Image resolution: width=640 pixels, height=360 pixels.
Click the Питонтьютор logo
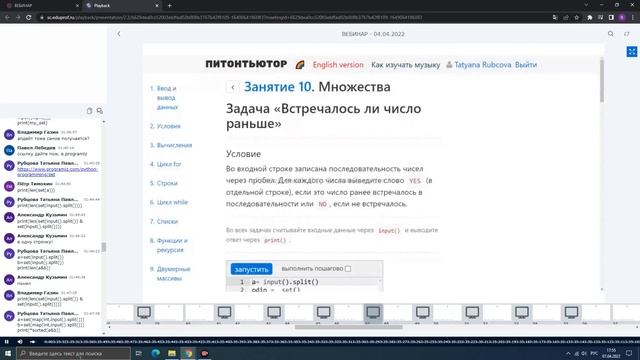click(246, 64)
